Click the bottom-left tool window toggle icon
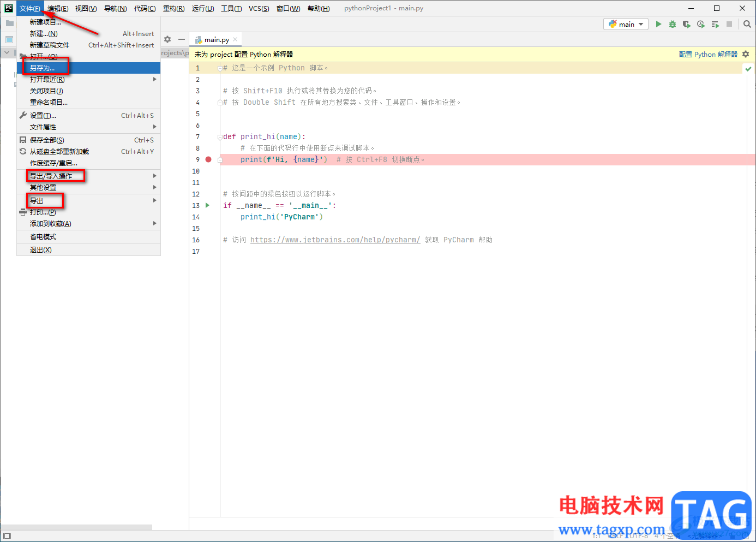This screenshot has width=756, height=542. tap(7, 536)
